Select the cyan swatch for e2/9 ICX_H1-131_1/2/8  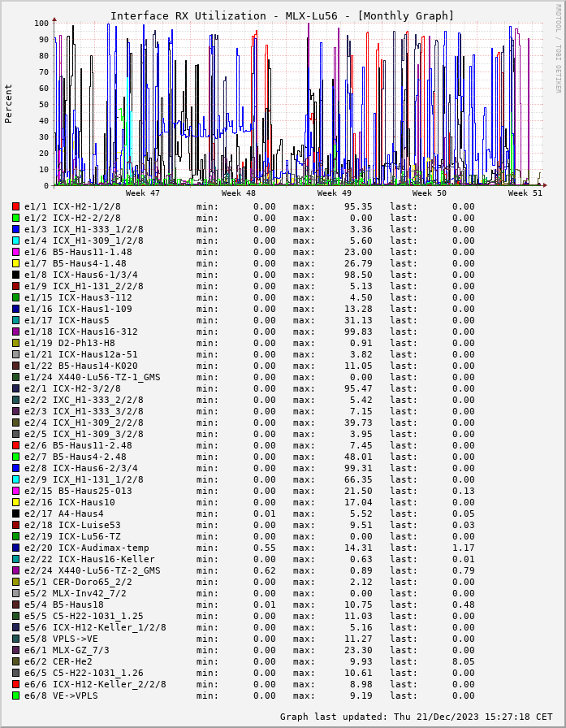pos(15,479)
